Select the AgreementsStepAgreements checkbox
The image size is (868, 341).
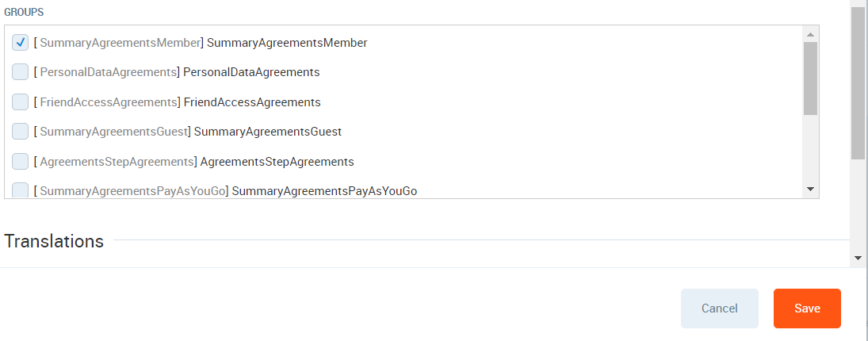pyautogui.click(x=21, y=162)
